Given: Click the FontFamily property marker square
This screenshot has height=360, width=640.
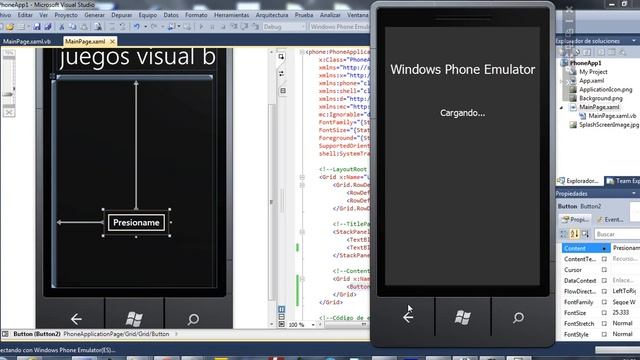Looking at the screenshot, I should tap(604, 302).
